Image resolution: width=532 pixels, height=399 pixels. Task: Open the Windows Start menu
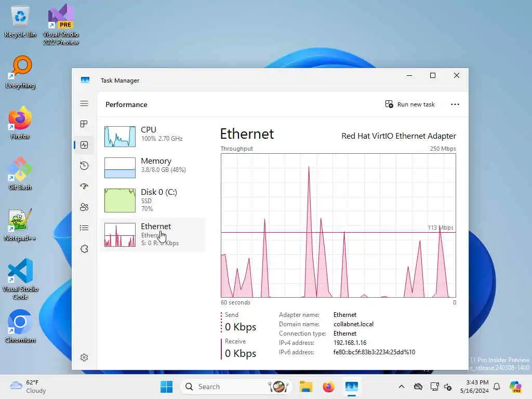166,387
